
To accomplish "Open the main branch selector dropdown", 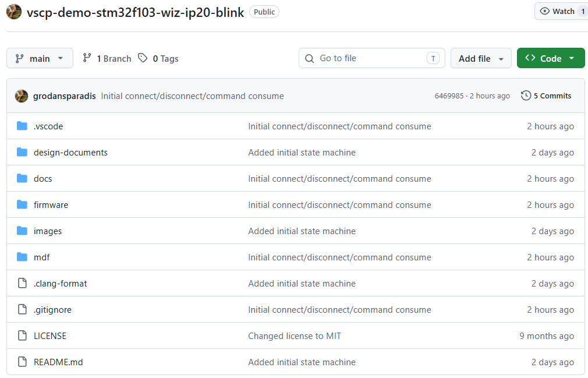I will (x=40, y=58).
